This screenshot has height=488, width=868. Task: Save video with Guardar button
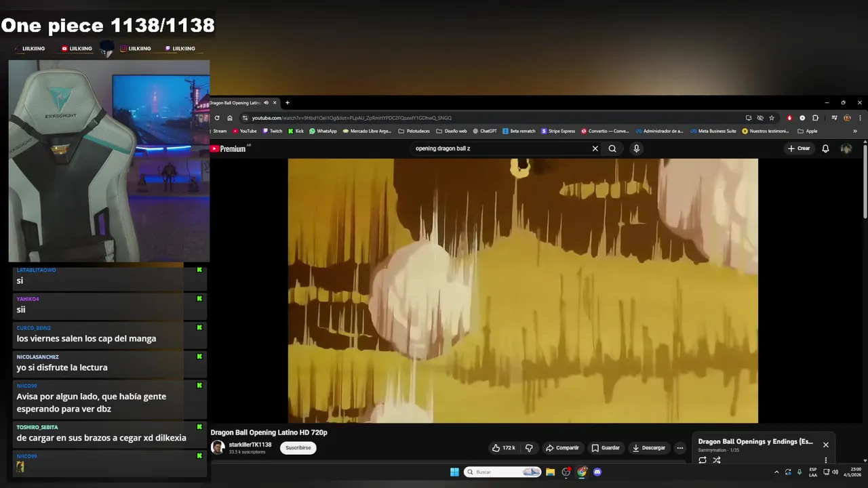tap(606, 448)
